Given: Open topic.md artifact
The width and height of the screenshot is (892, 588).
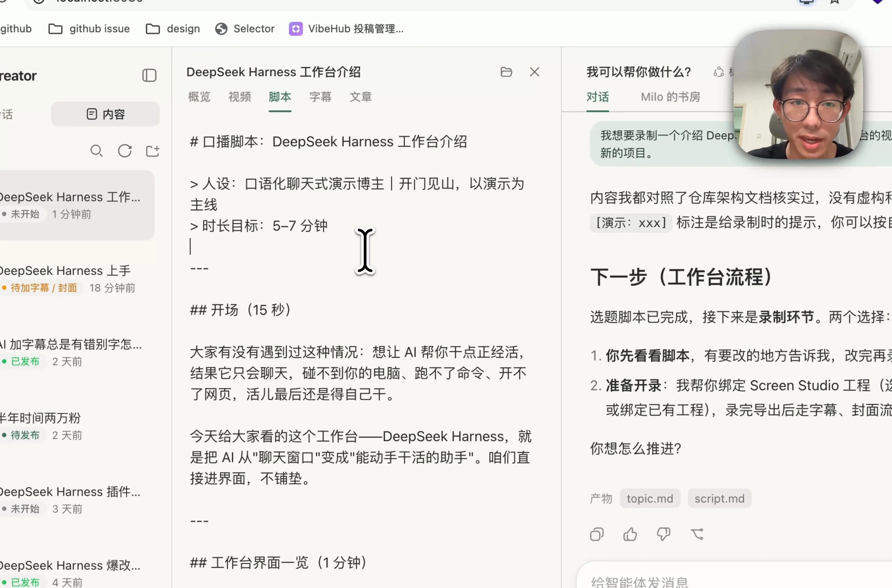Looking at the screenshot, I should pyautogui.click(x=650, y=498).
